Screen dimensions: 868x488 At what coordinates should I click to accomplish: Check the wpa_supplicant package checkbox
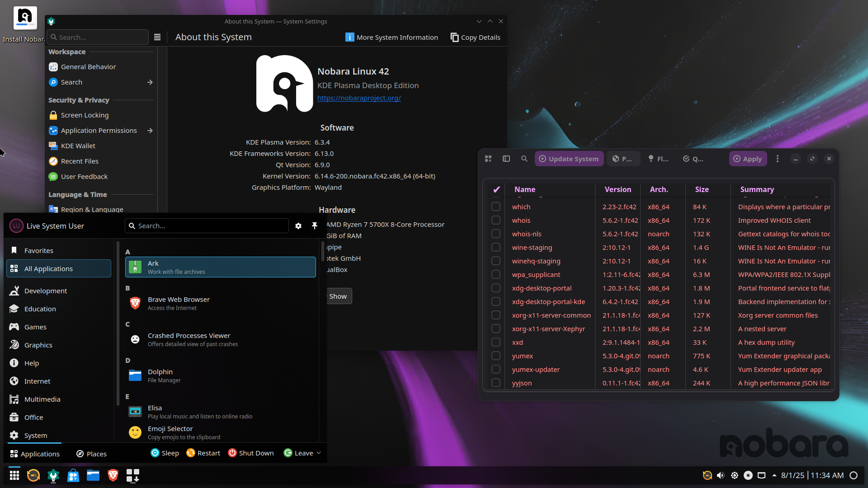click(x=496, y=274)
